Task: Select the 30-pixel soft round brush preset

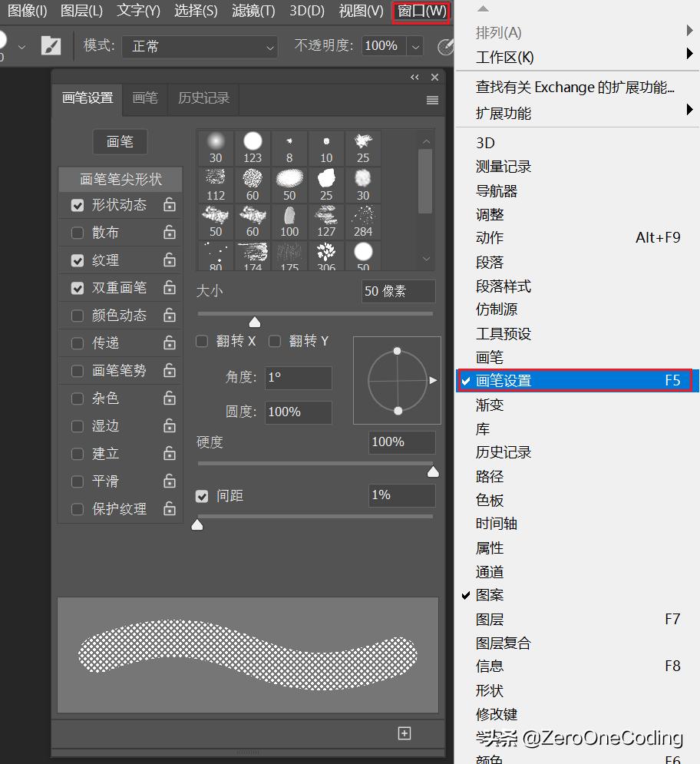Action: pyautogui.click(x=215, y=146)
